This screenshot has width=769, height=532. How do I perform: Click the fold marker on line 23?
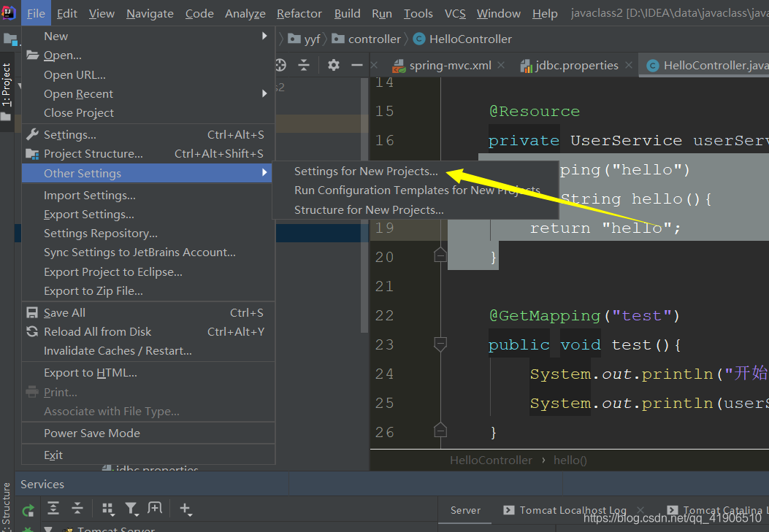(440, 344)
